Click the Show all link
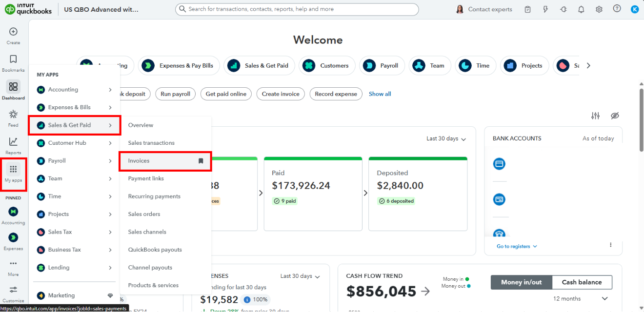This screenshot has height=312, width=644. [x=380, y=94]
